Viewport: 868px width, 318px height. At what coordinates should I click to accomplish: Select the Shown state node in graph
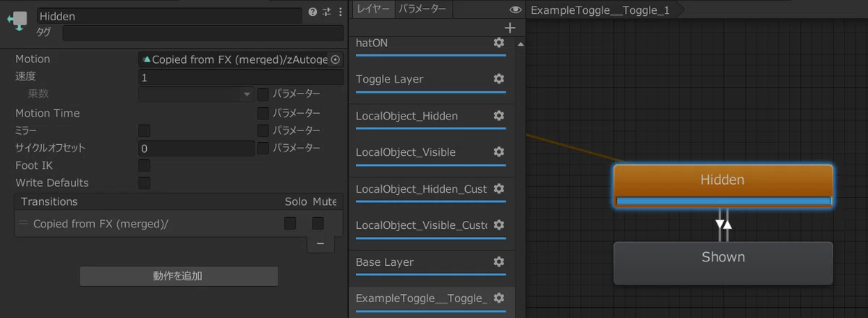723,263
